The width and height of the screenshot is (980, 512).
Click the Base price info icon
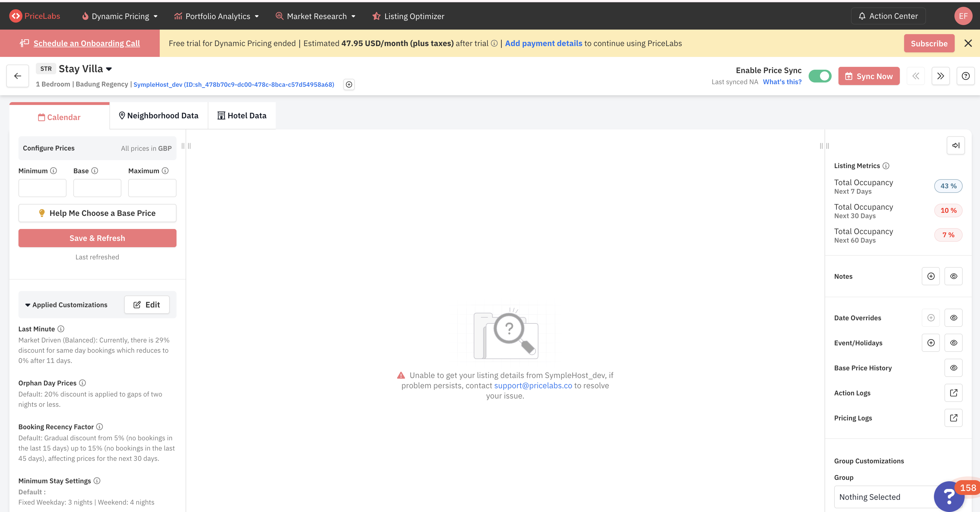(95, 171)
